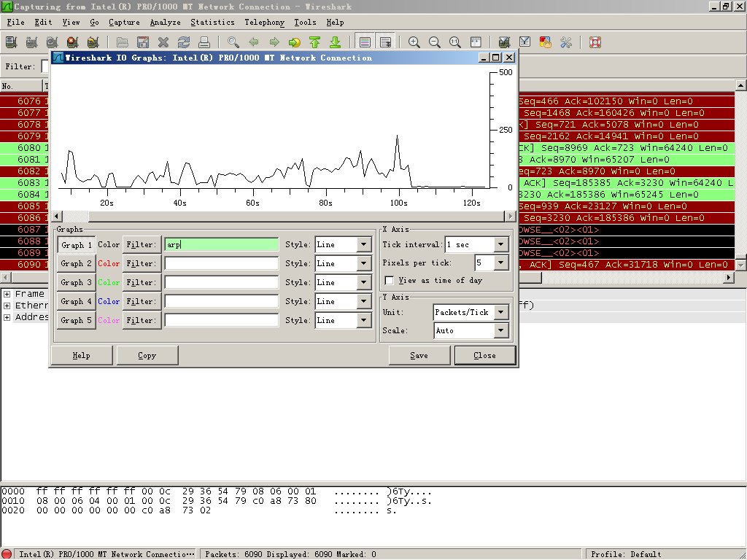Print packets toolbar icon

click(204, 42)
